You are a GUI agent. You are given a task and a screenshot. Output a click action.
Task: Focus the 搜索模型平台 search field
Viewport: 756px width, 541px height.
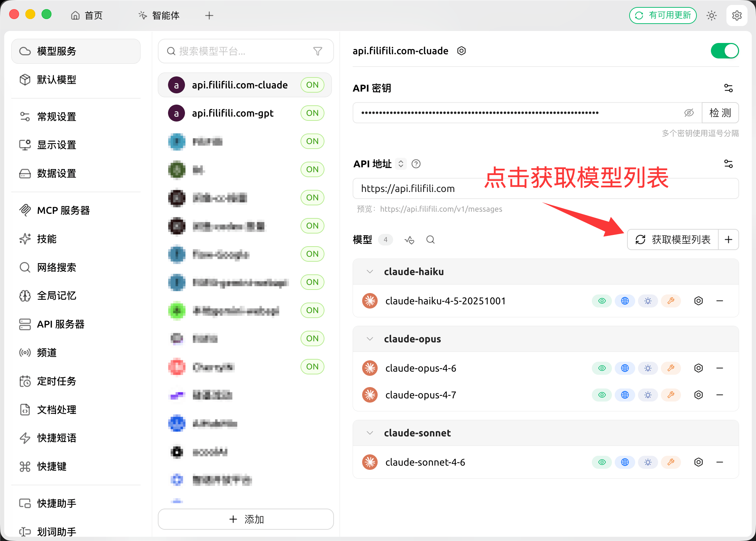coord(246,51)
